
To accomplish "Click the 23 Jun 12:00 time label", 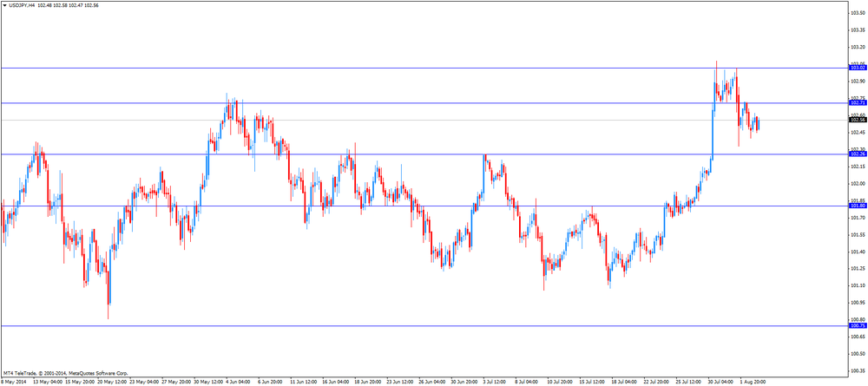I will [400, 382].
